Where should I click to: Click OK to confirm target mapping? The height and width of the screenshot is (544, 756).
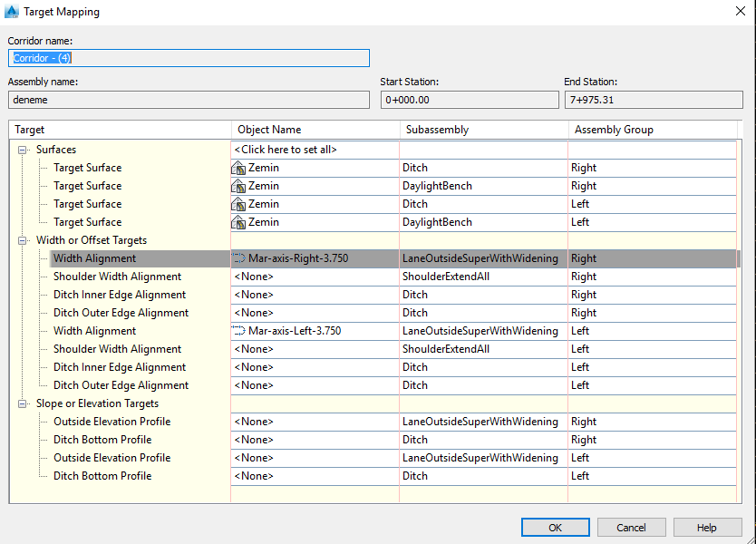(x=555, y=527)
